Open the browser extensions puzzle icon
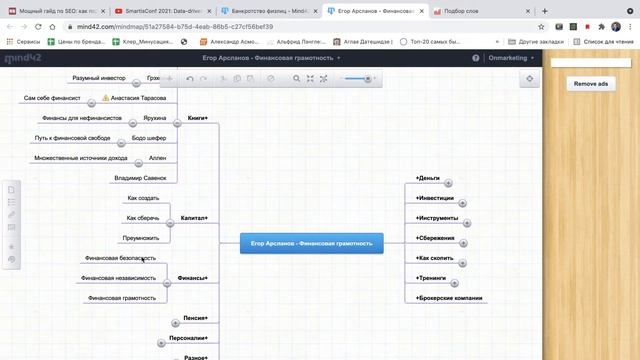This screenshot has width=640, height=360. (x=601, y=27)
